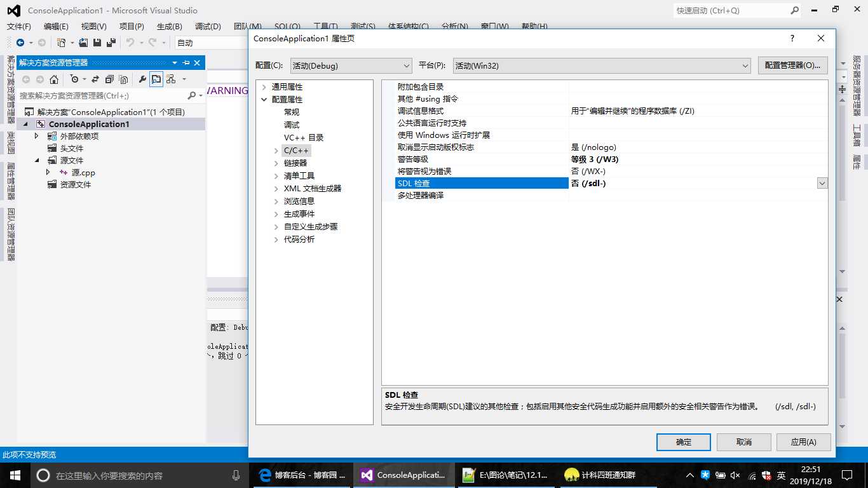Click the help question mark in property dialog
868x488 pixels.
coord(792,38)
